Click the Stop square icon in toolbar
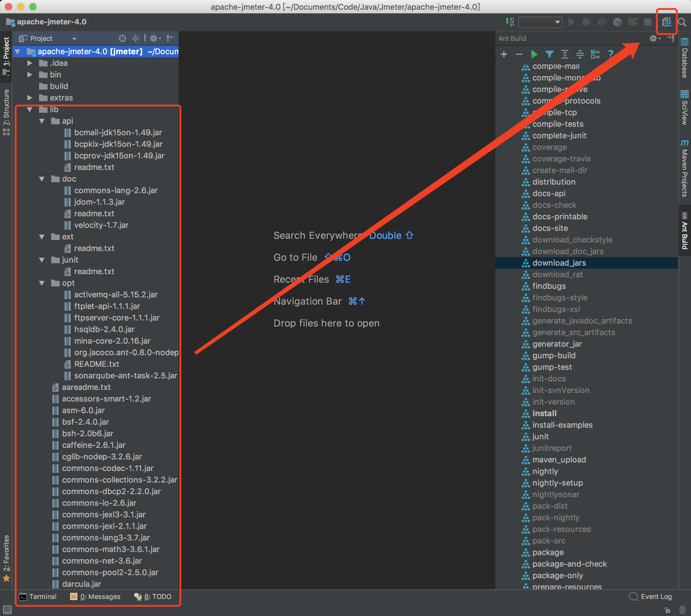Viewport: 691px width, 616px height. 648,22
